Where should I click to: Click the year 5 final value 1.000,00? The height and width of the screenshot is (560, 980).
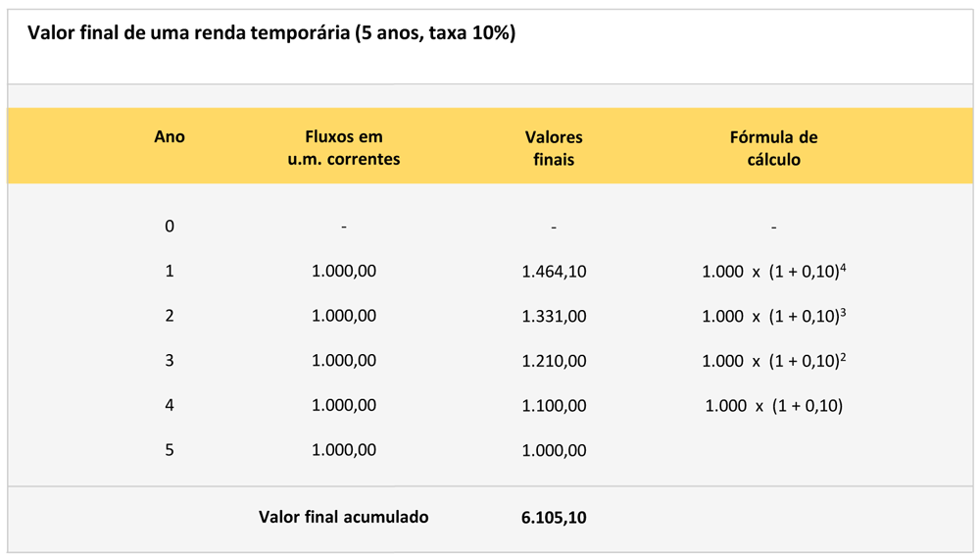coord(554,451)
